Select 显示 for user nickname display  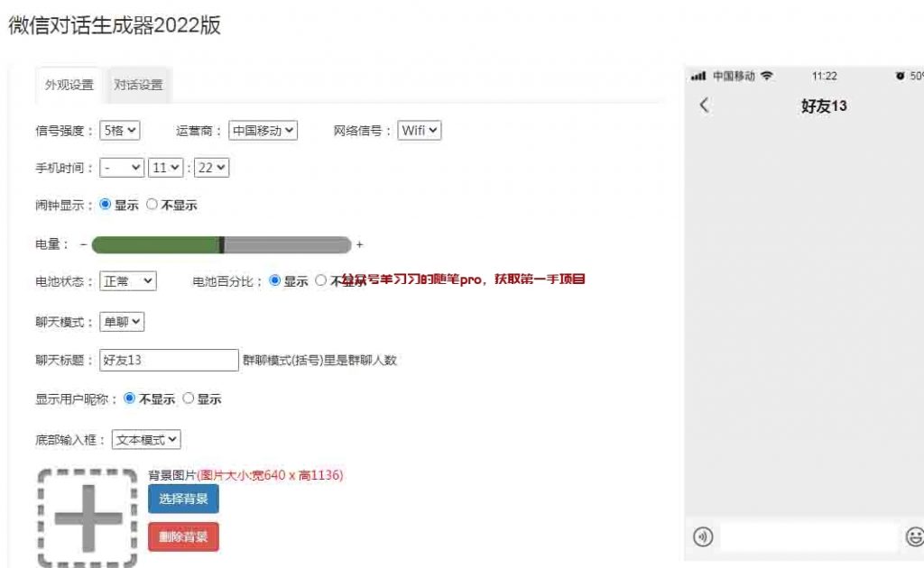pyautogui.click(x=189, y=399)
